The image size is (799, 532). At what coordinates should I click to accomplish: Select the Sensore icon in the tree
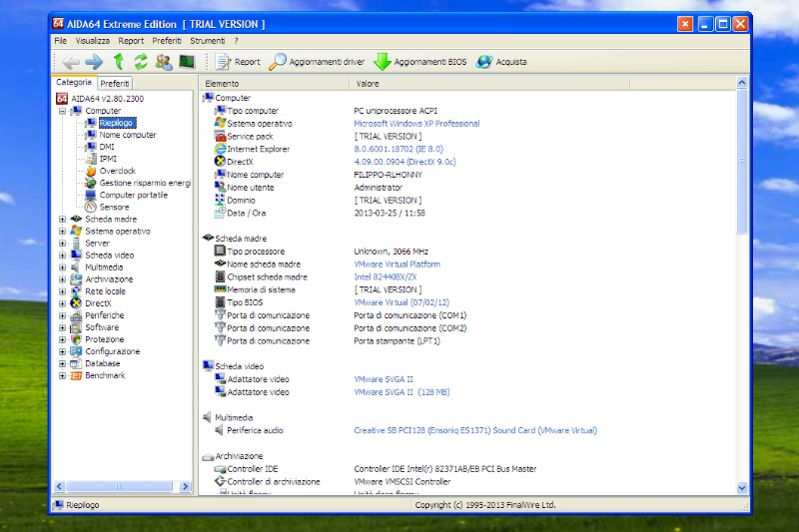[90, 207]
